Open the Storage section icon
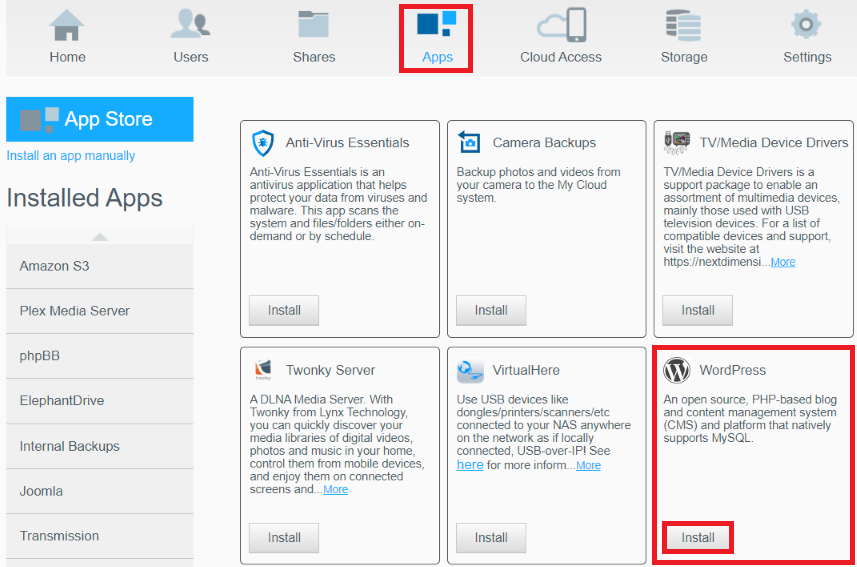The image size is (857, 567). 684,25
